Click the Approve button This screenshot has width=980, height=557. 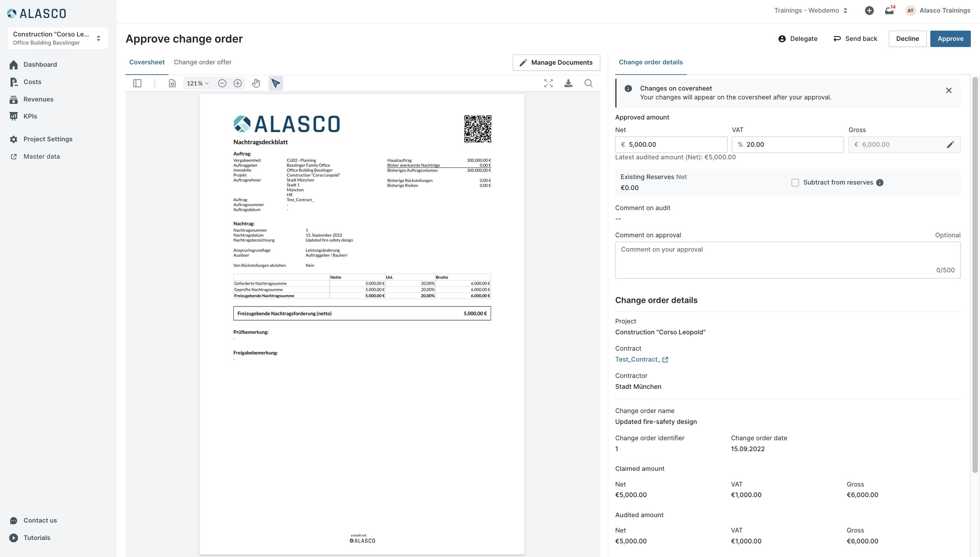(950, 38)
